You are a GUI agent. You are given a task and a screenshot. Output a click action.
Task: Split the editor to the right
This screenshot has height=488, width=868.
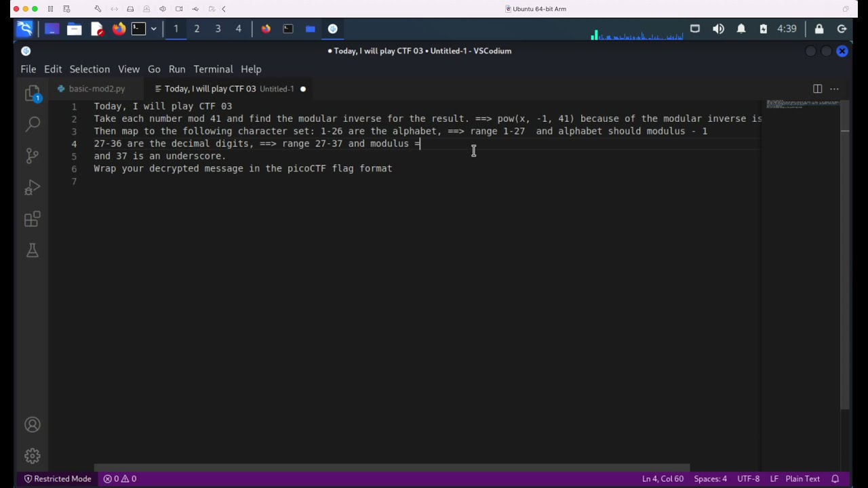click(x=817, y=89)
